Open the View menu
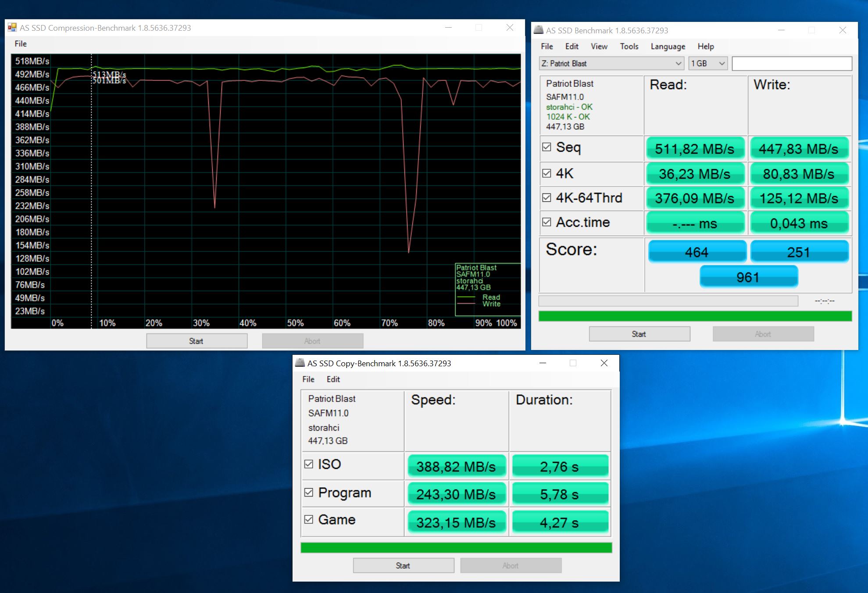This screenshot has width=868, height=593. coord(599,46)
